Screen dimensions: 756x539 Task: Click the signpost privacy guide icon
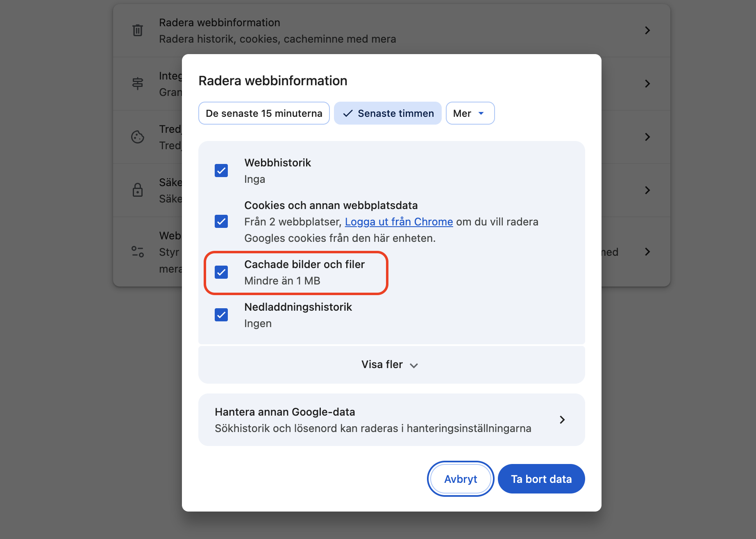coord(138,84)
